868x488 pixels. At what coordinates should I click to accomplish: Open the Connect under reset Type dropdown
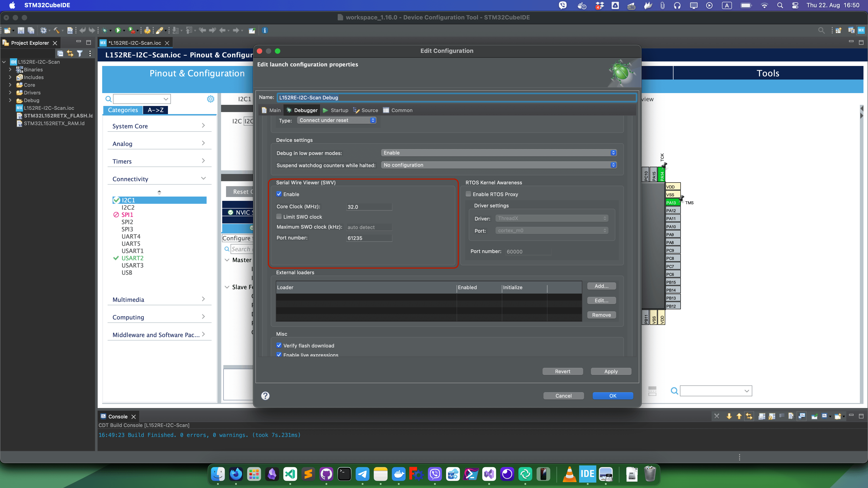pos(337,120)
